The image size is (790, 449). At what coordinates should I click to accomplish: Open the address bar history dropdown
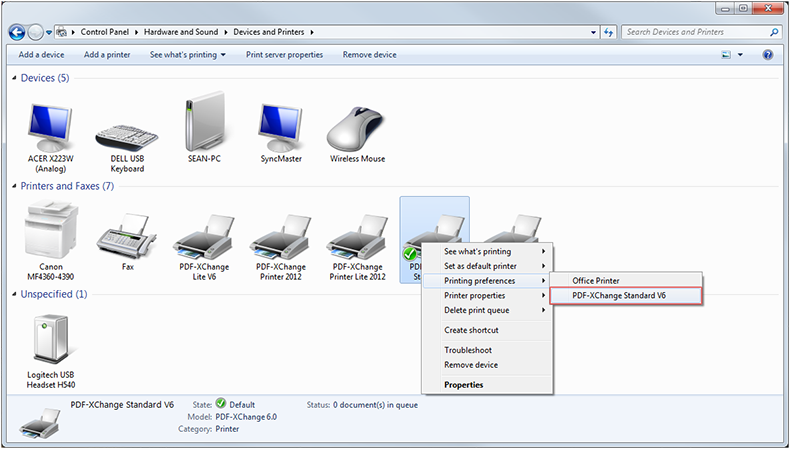click(593, 32)
